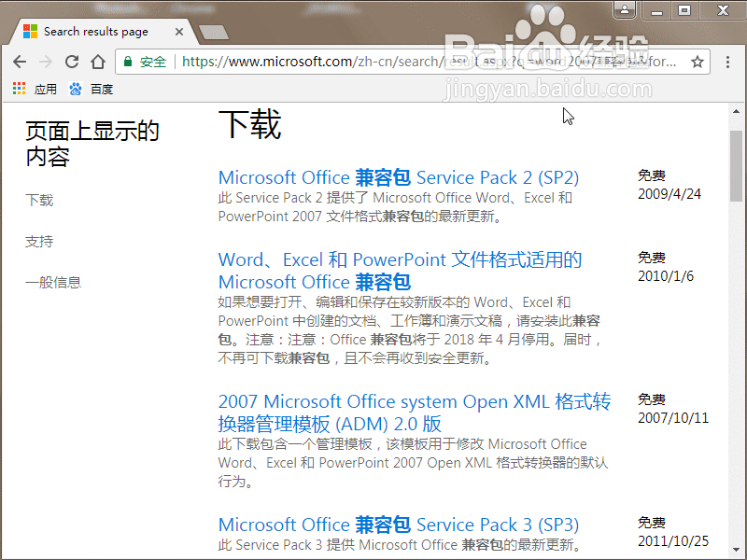Click the 页面上显示的内容 sidebar heading
Image resolution: width=747 pixels, height=560 pixels.
92,144
